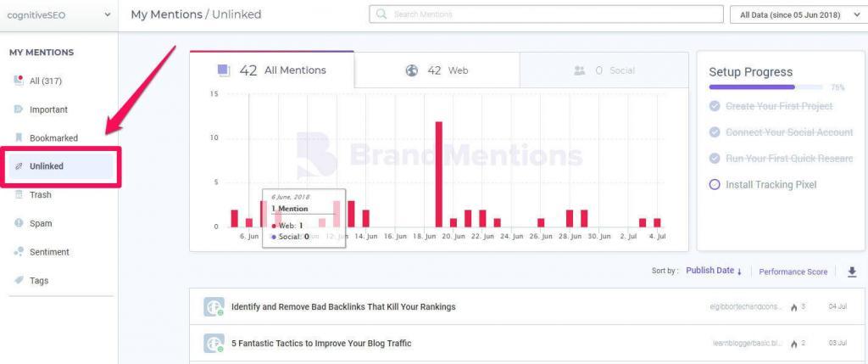Click the All Mentions square icon
868x364 pixels.
(x=224, y=70)
